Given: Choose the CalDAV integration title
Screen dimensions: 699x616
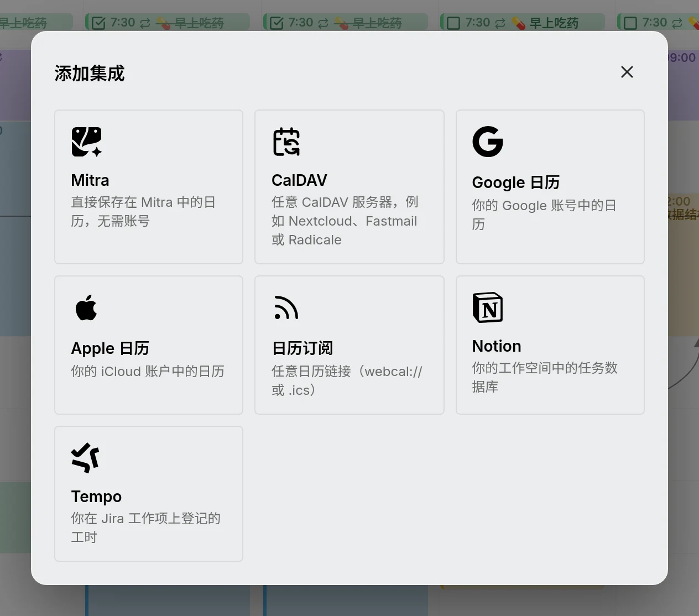Looking at the screenshot, I should pyautogui.click(x=299, y=180).
